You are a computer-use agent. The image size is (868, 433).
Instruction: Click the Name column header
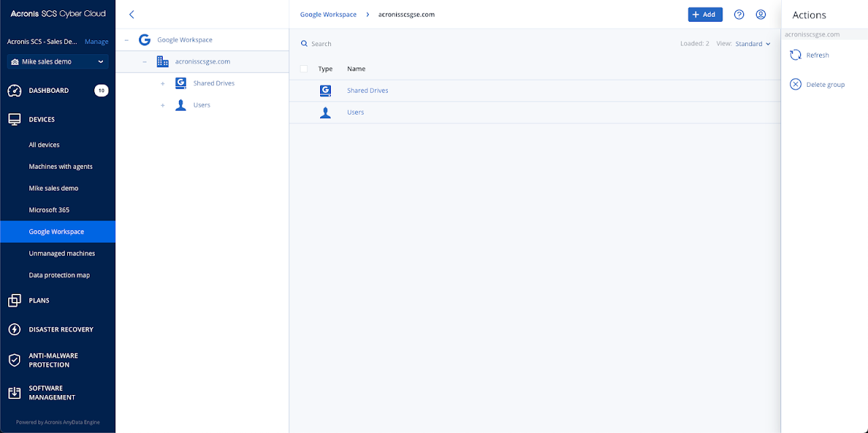tap(356, 69)
